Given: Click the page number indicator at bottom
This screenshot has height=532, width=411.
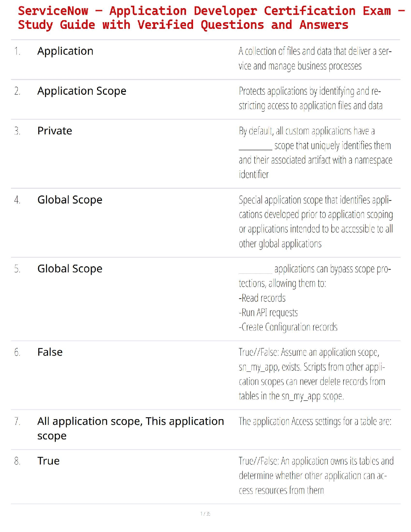Looking at the screenshot, I should coord(205,514).
